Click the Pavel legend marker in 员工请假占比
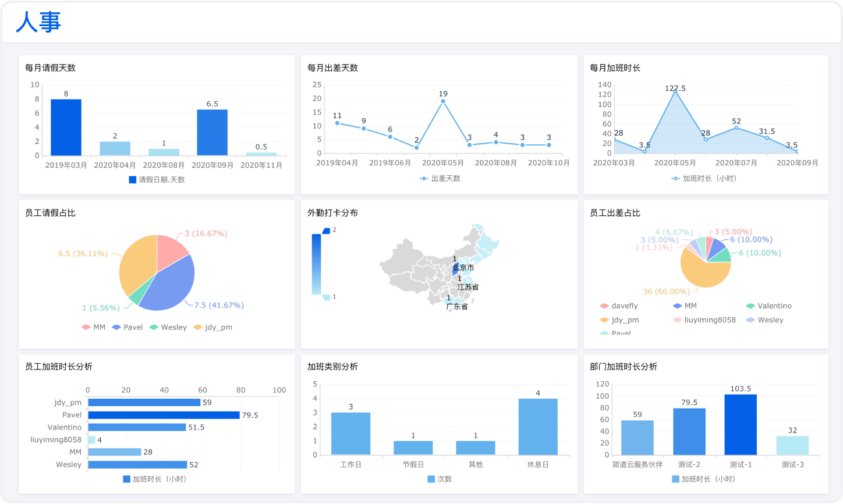The height and width of the screenshot is (504, 843). [x=116, y=328]
